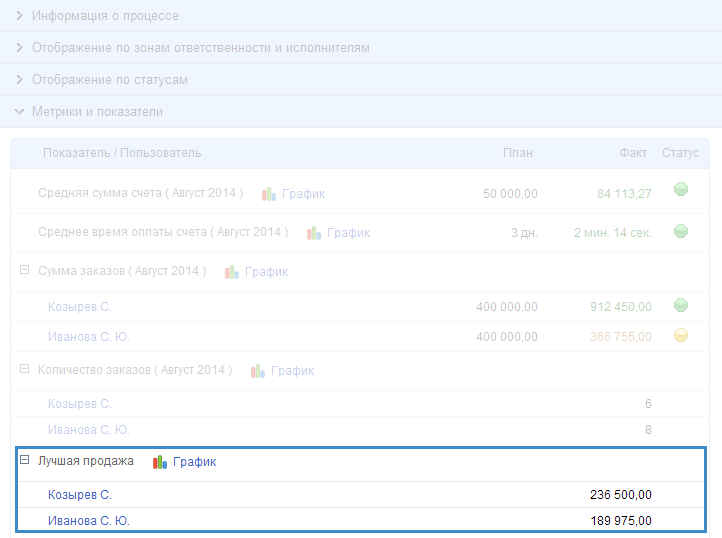Open График link for Сумма заказов

267,272
